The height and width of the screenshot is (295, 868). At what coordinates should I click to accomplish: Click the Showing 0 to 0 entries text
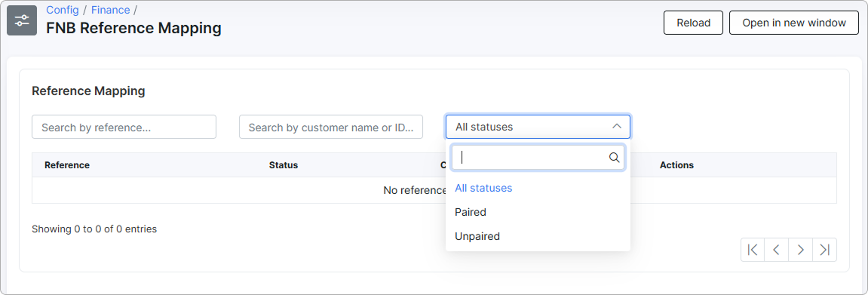click(x=94, y=229)
